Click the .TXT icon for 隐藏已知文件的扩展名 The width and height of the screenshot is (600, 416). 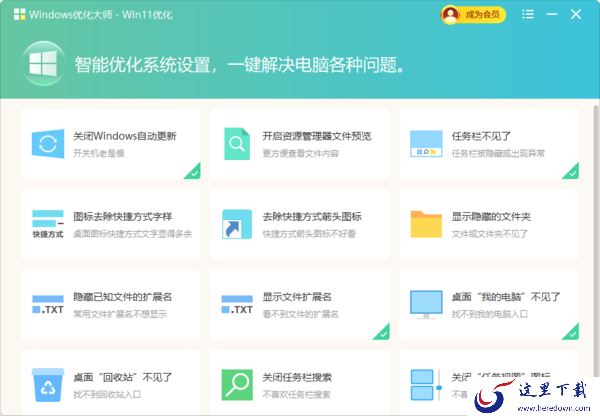tap(48, 305)
